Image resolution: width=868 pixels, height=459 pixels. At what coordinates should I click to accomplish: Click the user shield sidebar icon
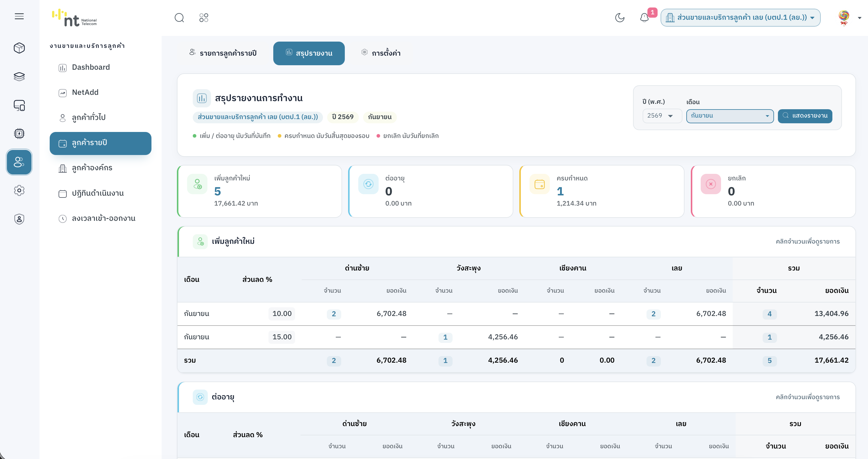click(19, 219)
